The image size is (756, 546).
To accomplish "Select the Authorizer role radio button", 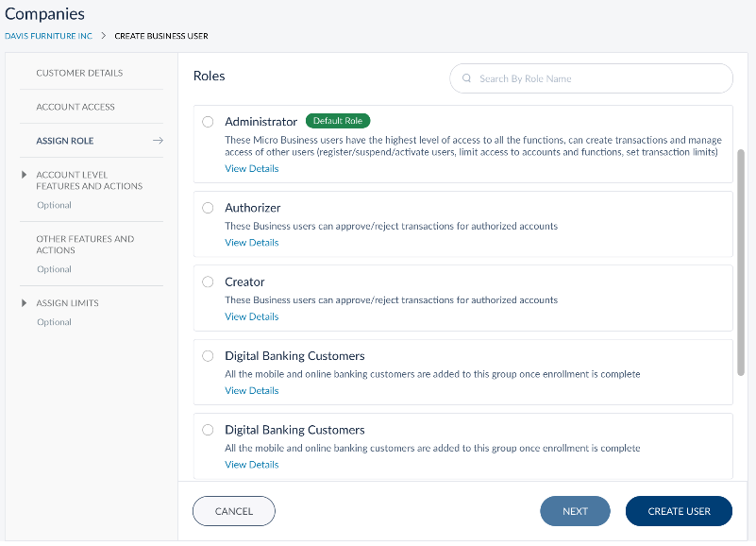I will [208, 208].
